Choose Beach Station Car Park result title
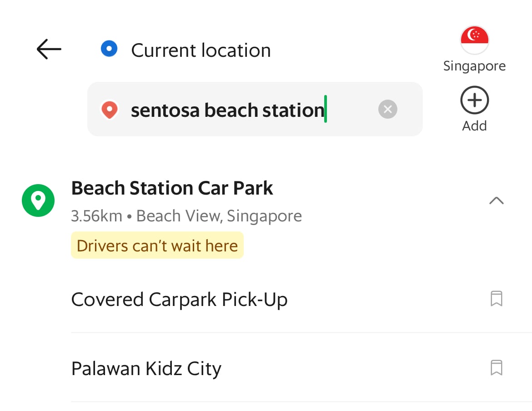This screenshot has width=532, height=411. pos(172,188)
